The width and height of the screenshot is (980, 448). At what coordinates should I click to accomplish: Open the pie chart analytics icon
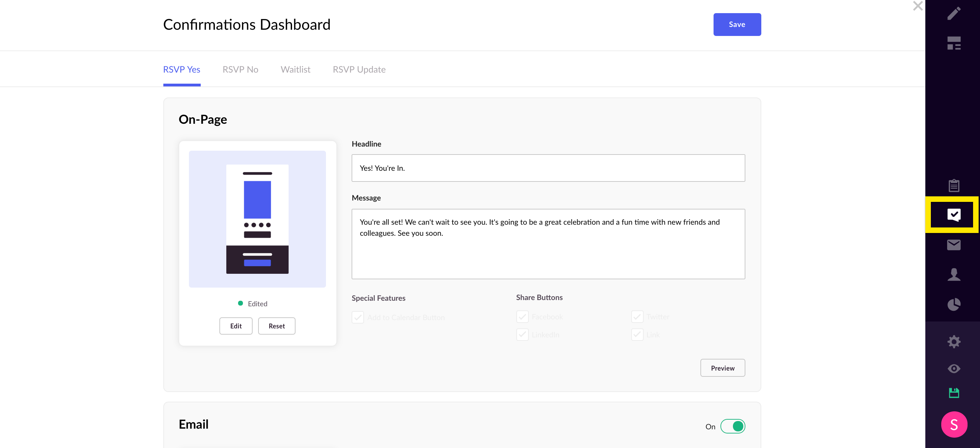point(953,304)
